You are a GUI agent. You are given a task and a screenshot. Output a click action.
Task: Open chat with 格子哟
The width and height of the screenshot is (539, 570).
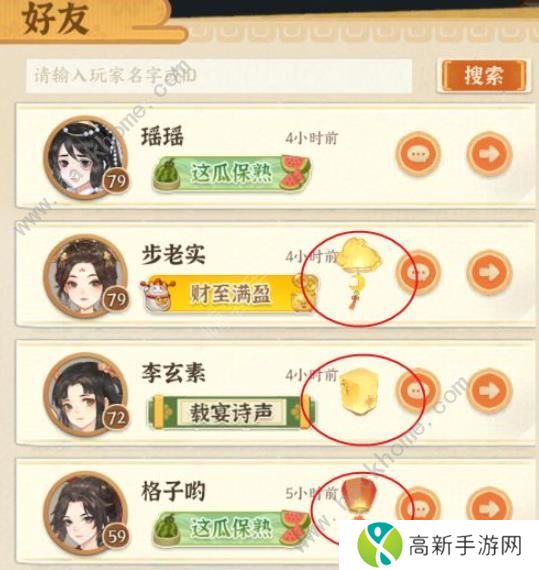point(418,505)
